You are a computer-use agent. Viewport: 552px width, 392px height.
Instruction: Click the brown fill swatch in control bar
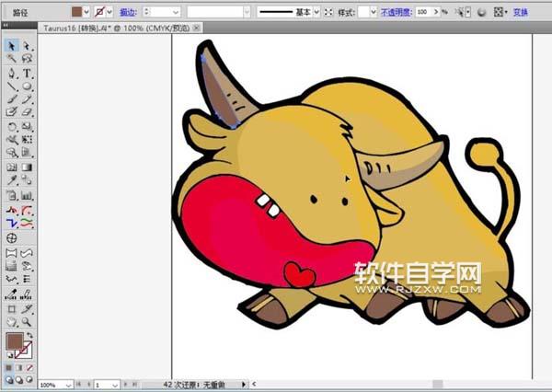click(76, 12)
